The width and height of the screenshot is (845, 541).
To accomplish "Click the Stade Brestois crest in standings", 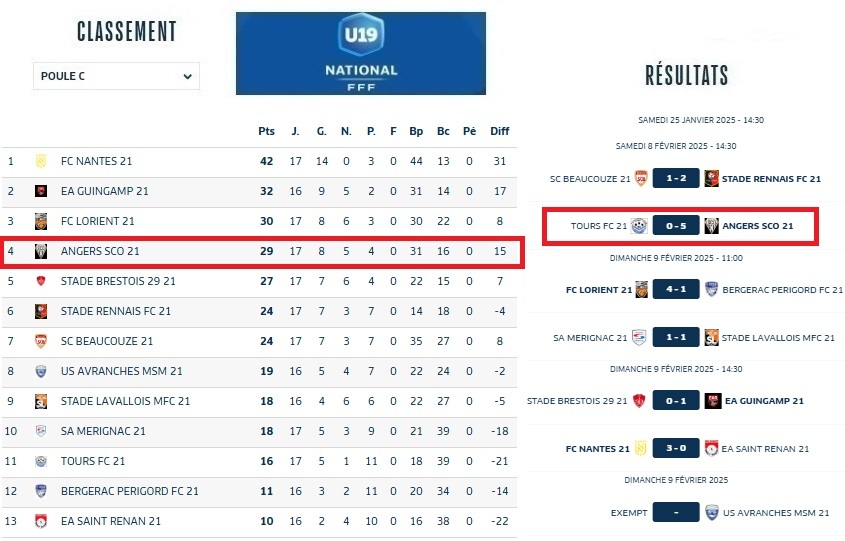I will pos(41,281).
